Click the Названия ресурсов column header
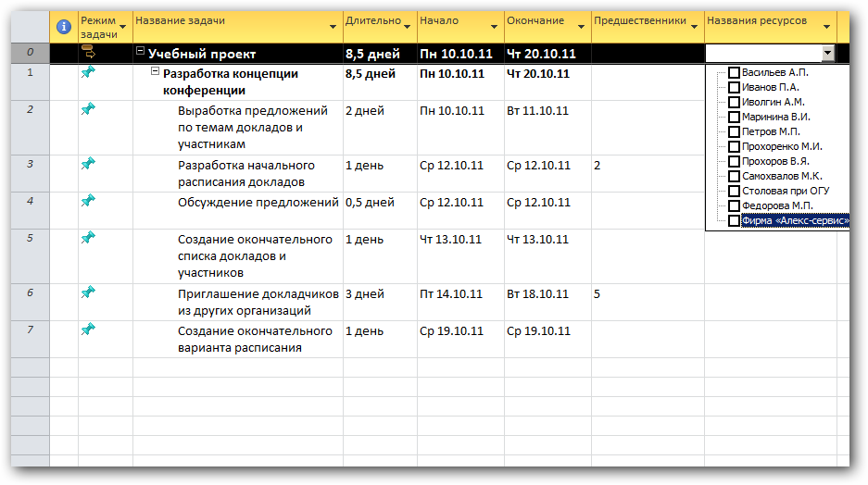Viewport: 868px width, 485px height. (x=771, y=27)
